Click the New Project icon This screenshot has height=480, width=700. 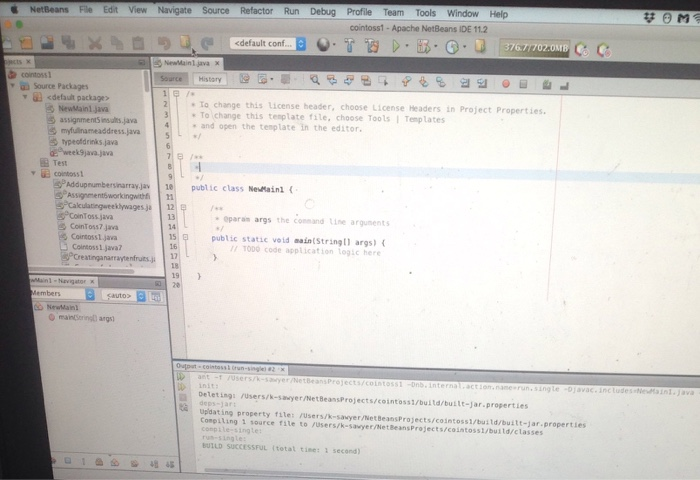click(x=26, y=42)
